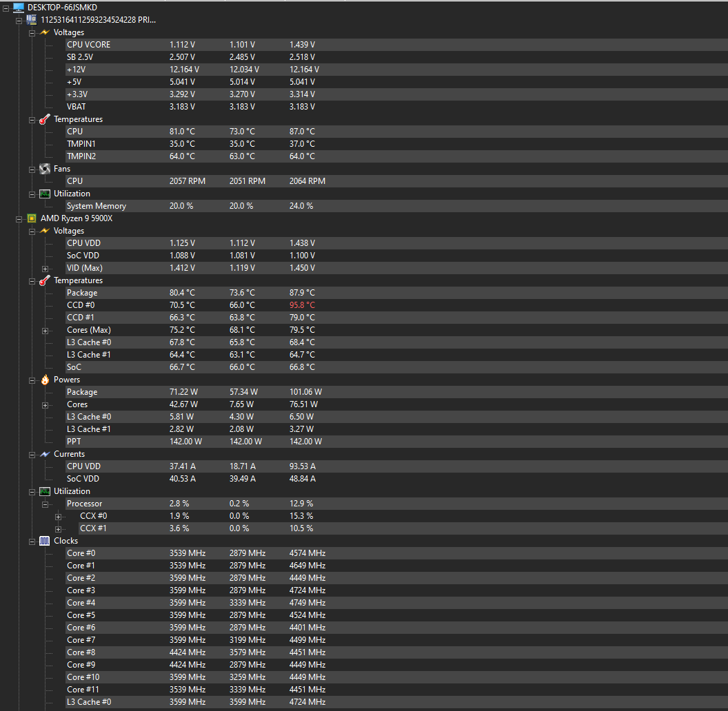Image resolution: width=728 pixels, height=711 pixels.
Task: Click the motherboard icon beside 1125316411259 entry
Action: click(32, 19)
